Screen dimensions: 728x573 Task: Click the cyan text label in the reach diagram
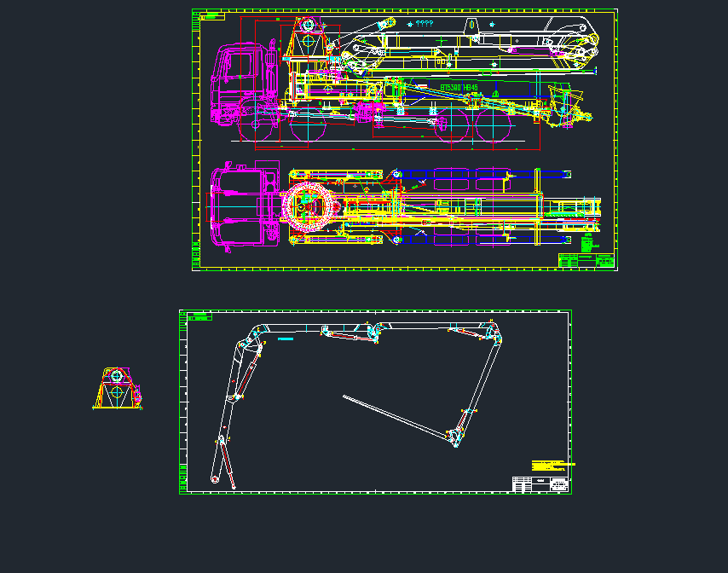(x=284, y=338)
